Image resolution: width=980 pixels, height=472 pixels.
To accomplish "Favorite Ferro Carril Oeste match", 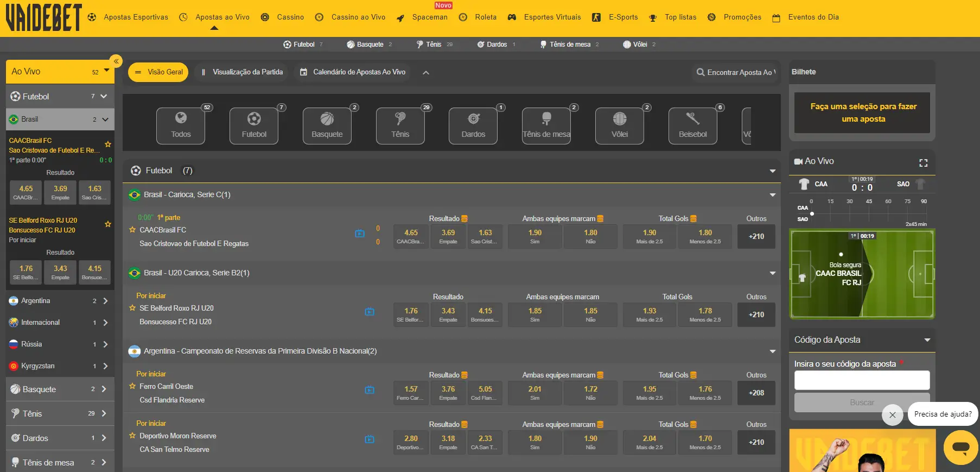I will [132, 386].
